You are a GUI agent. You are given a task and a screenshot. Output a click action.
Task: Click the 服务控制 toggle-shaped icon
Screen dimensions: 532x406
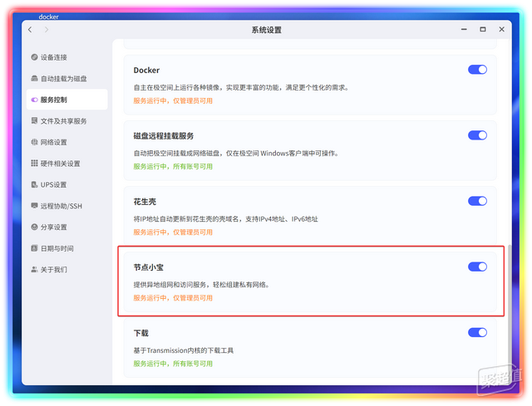pyautogui.click(x=34, y=100)
